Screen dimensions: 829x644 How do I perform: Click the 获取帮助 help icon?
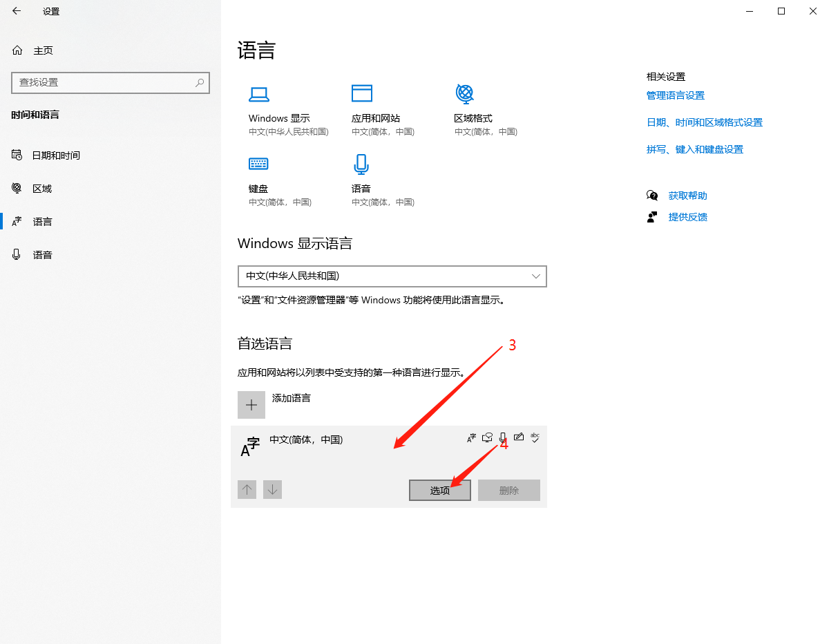(652, 195)
